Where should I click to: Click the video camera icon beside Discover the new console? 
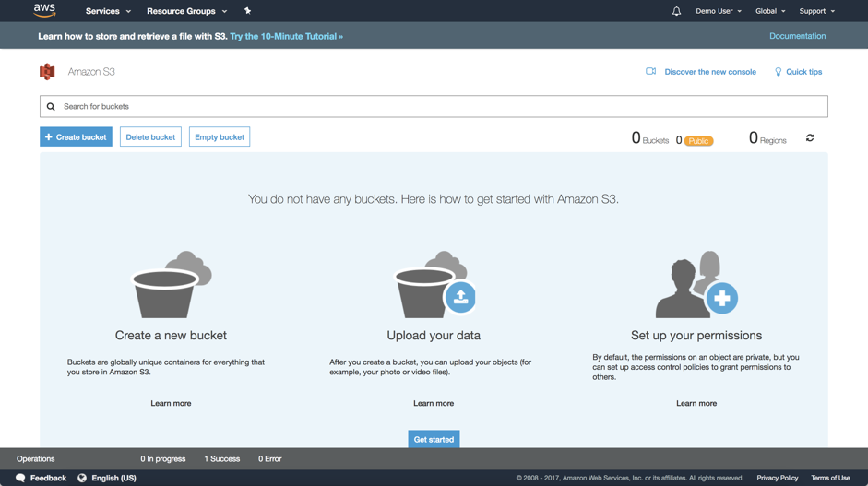pyautogui.click(x=650, y=71)
